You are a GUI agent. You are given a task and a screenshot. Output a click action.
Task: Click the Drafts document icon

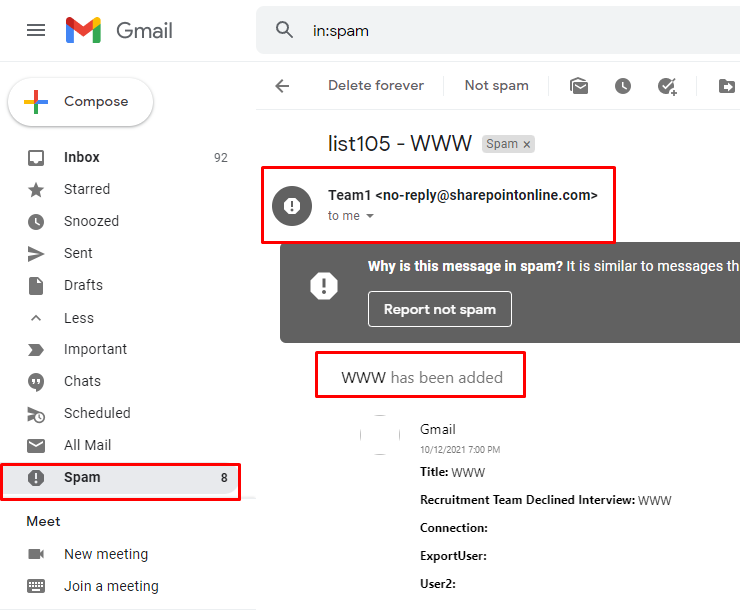[x=36, y=286]
